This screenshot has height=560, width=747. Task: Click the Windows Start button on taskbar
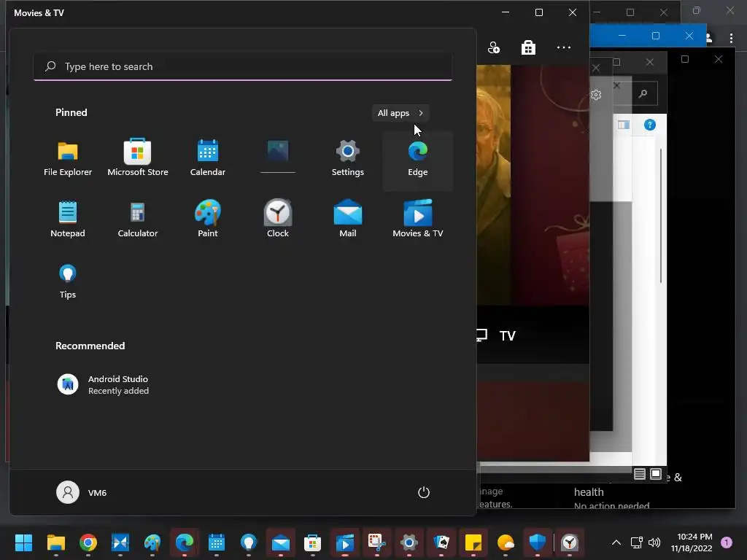(23, 542)
